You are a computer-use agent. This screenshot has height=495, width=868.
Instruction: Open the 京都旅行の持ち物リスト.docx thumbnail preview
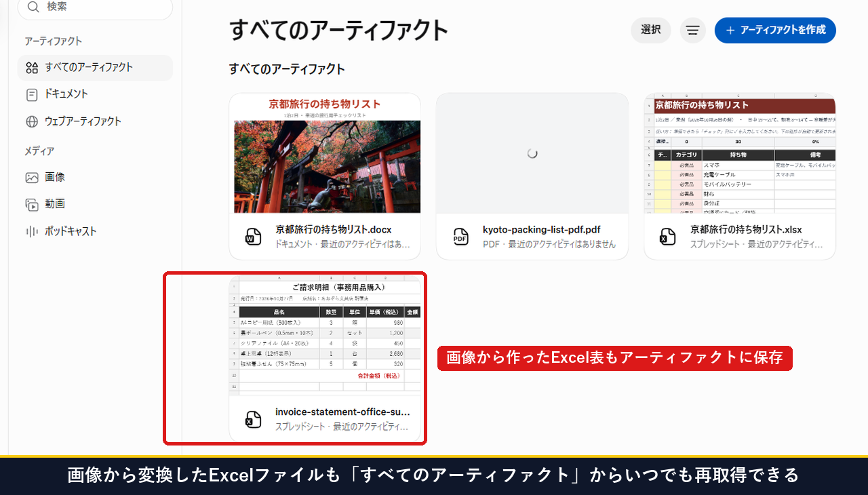point(325,153)
